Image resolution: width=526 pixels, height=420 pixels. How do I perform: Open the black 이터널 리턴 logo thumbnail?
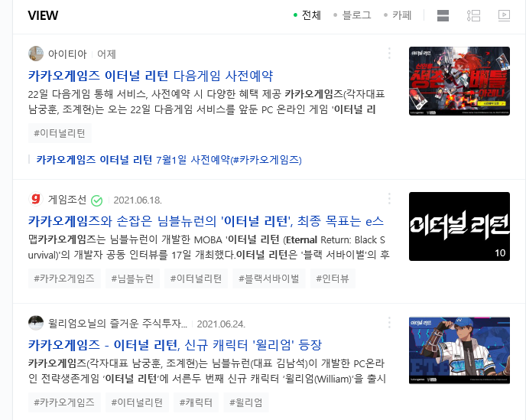click(x=459, y=226)
